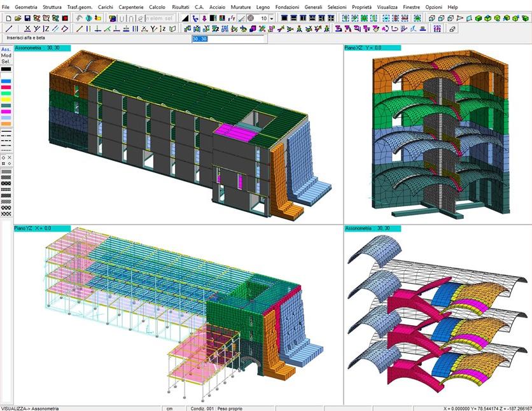Click the alfa e beta input field
532x411 pixels.
pyautogui.click(x=228, y=39)
